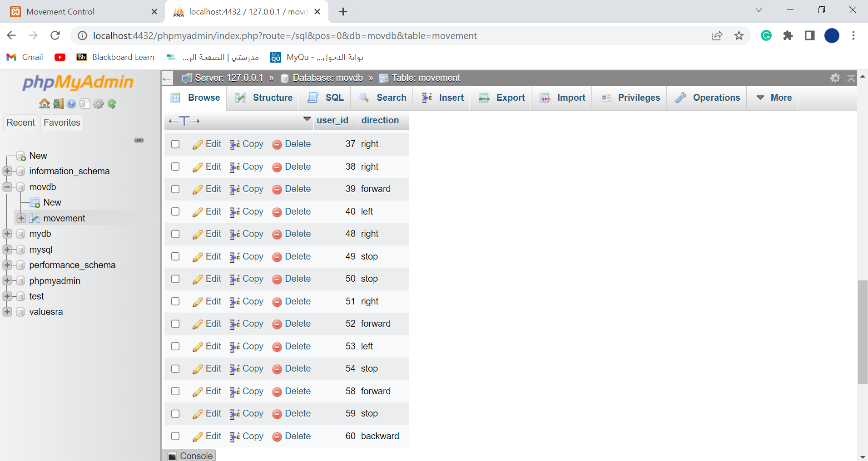The height and width of the screenshot is (461, 868).
Task: Expand the mydb database node
Action: pos(7,234)
